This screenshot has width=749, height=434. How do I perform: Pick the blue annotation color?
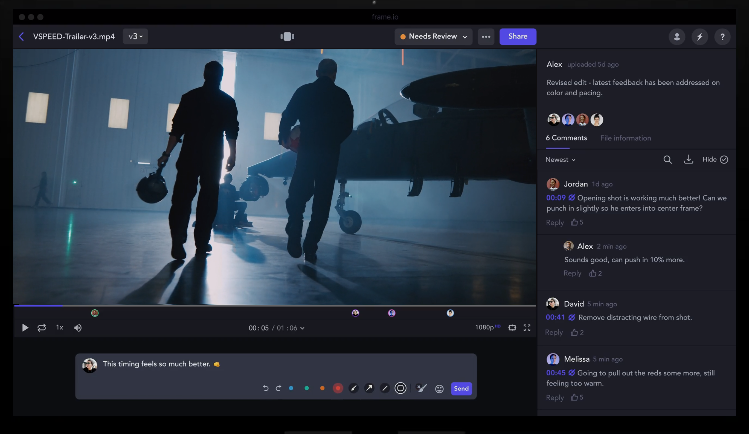click(x=291, y=389)
